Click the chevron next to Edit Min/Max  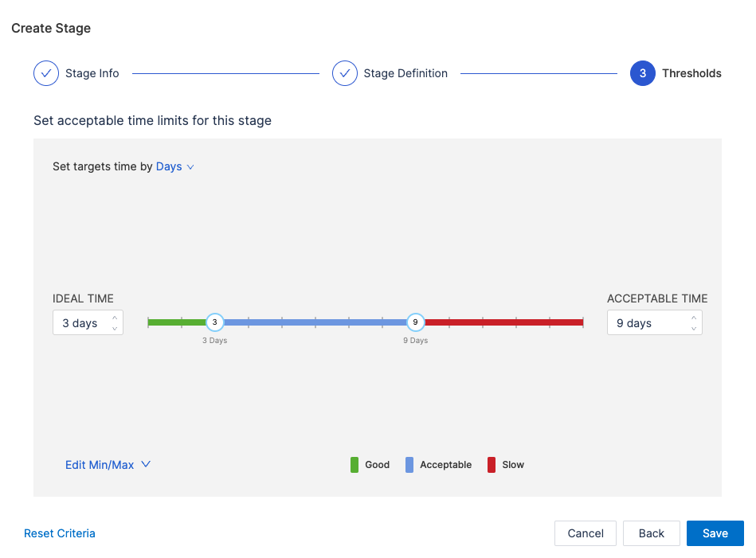[x=146, y=465]
